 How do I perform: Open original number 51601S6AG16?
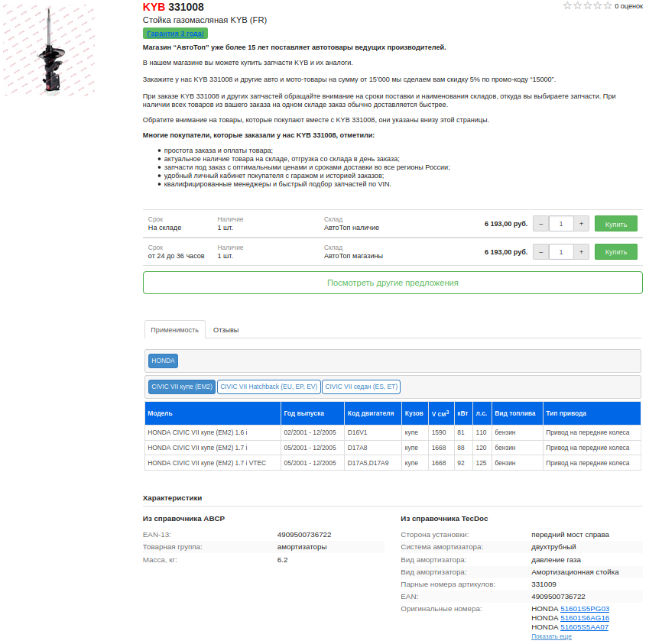pyautogui.click(x=585, y=618)
